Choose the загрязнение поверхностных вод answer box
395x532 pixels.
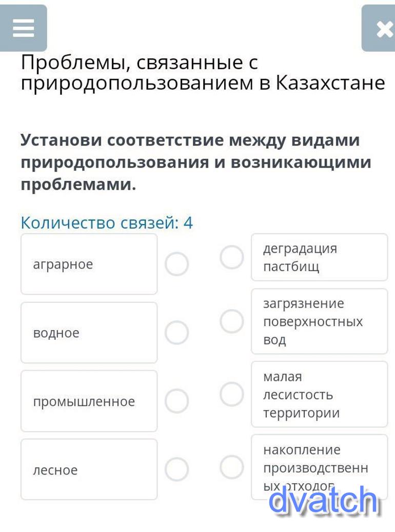319,321
